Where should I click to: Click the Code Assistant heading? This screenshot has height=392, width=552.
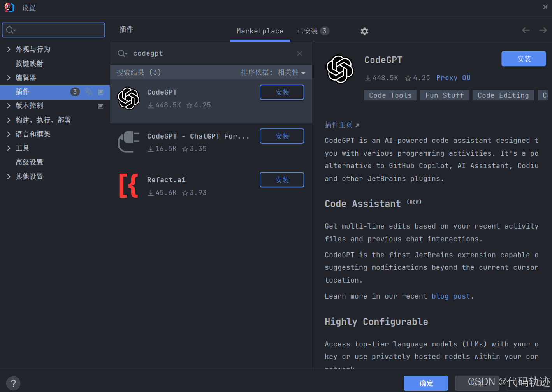[363, 204]
